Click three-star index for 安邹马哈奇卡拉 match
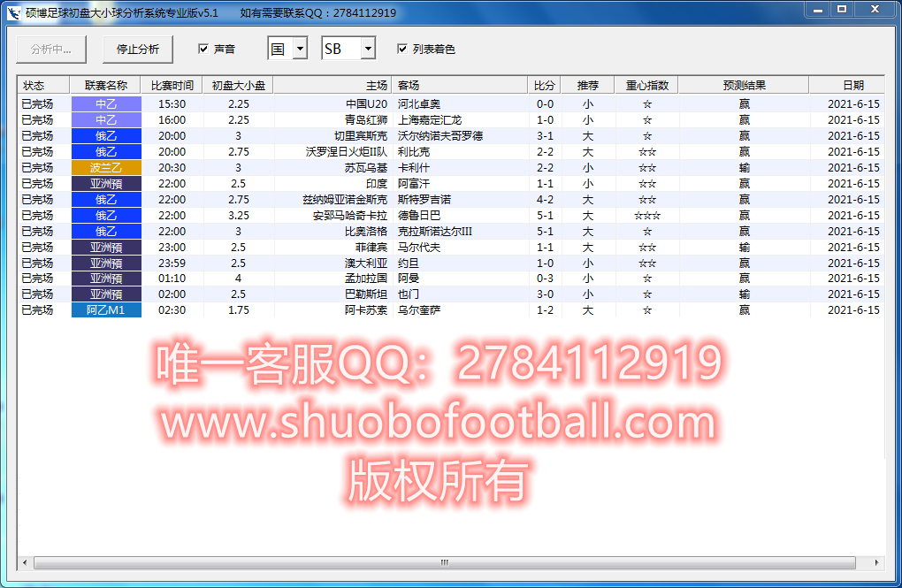902x588 pixels. pyautogui.click(x=647, y=215)
